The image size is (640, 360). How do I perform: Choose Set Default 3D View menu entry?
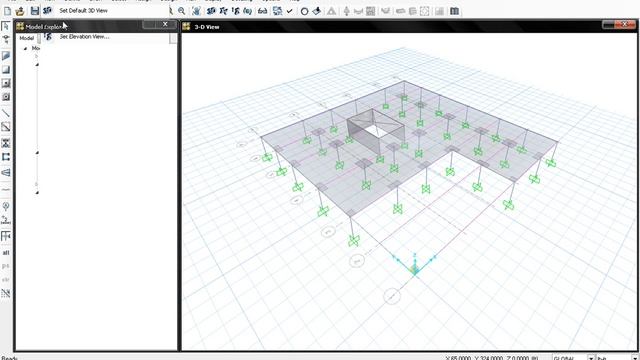(x=83, y=11)
